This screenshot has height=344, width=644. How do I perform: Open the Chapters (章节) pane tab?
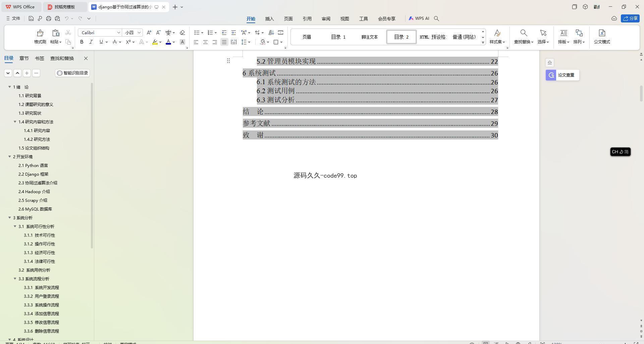[24, 58]
